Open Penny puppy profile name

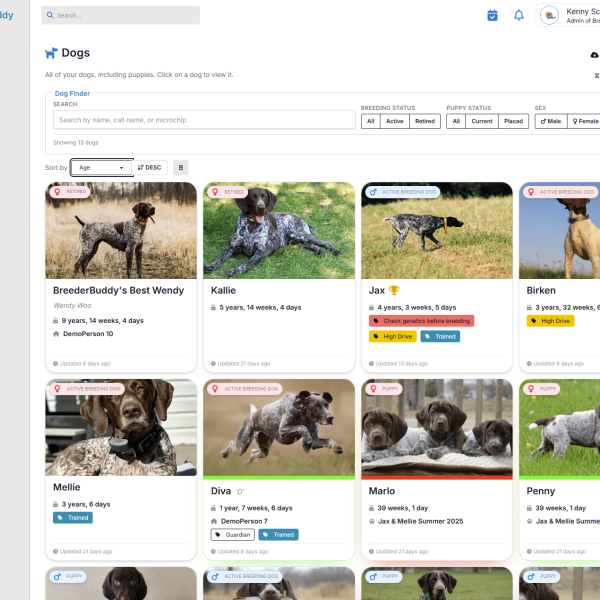[x=541, y=491]
